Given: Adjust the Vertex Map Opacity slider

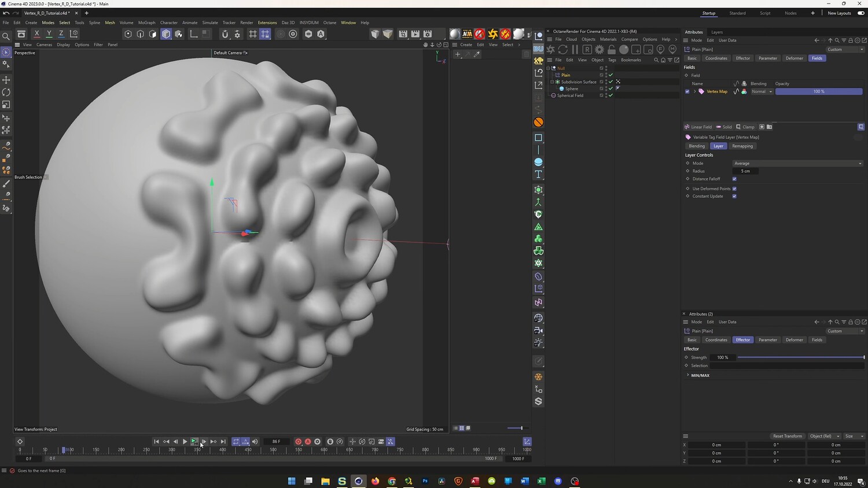Looking at the screenshot, I should [819, 91].
